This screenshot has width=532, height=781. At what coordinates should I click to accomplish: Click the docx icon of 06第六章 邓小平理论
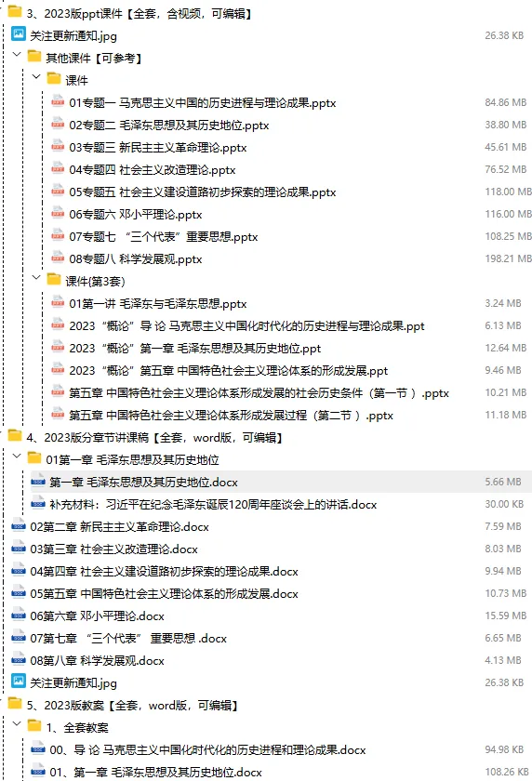(19, 616)
